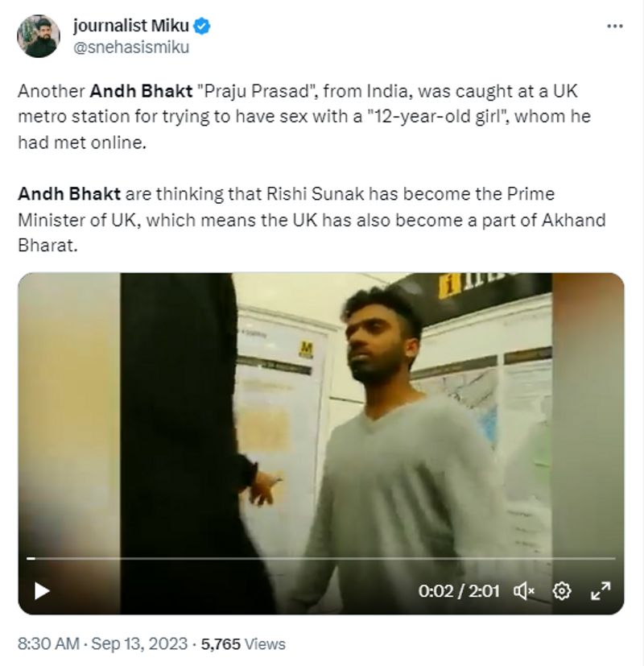
Task: Open the @snehasismiku handle link
Action: pos(131,47)
